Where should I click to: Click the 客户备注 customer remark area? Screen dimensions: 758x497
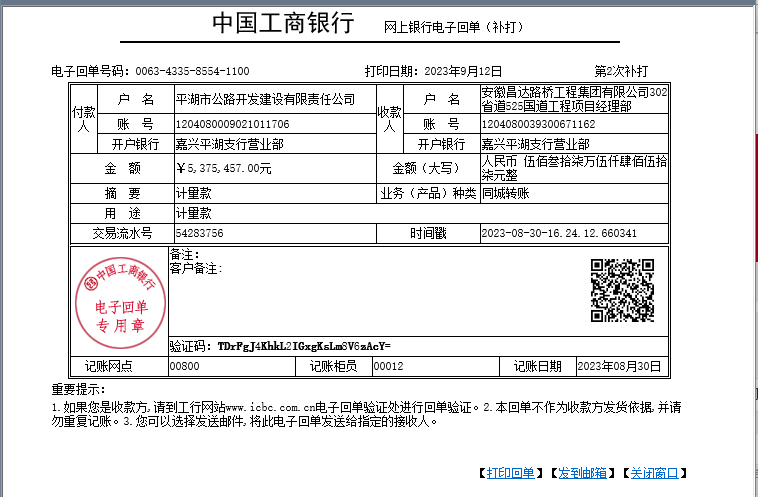[196, 269]
